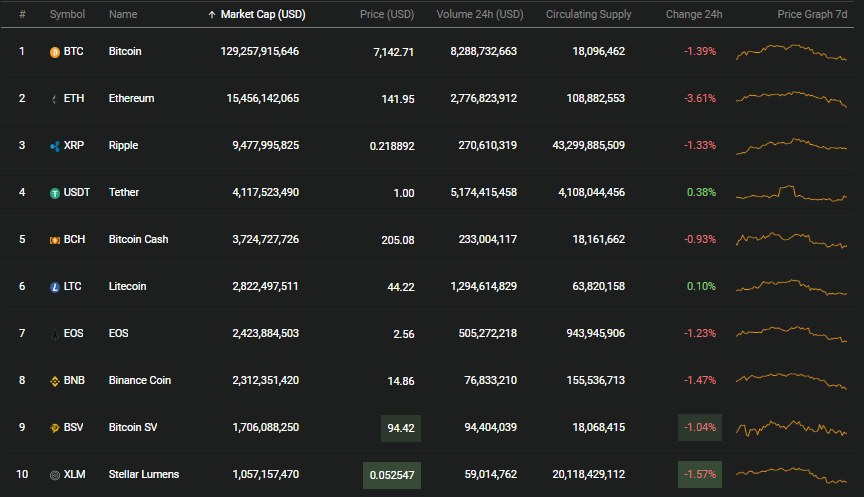Viewport: 864px width, 497px height.
Task: Click the Bitcoin BTC coin icon
Action: click(55, 52)
